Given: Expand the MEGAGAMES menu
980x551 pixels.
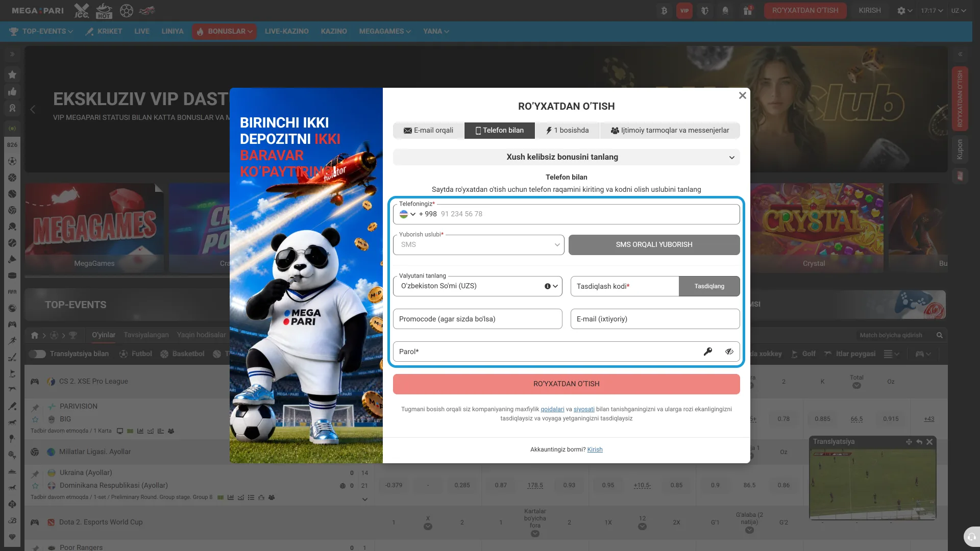Looking at the screenshot, I should (x=385, y=31).
